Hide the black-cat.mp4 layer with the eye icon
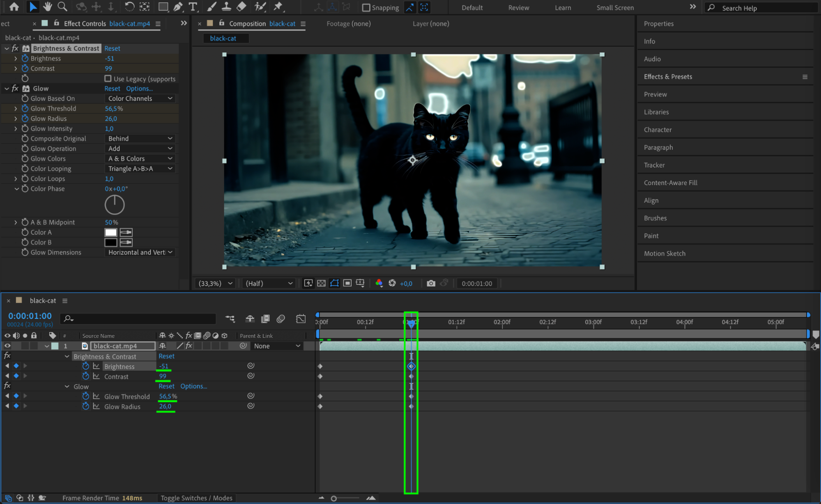 point(7,346)
